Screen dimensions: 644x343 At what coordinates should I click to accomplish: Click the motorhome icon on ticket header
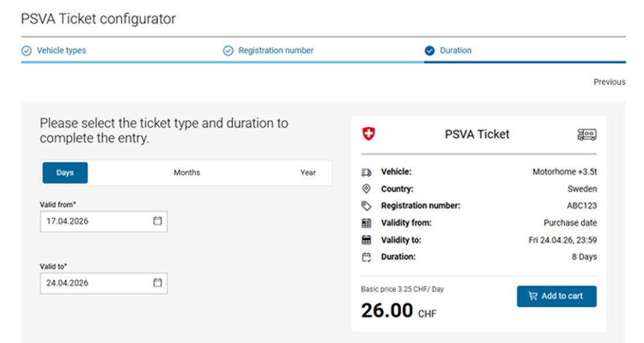(x=587, y=135)
